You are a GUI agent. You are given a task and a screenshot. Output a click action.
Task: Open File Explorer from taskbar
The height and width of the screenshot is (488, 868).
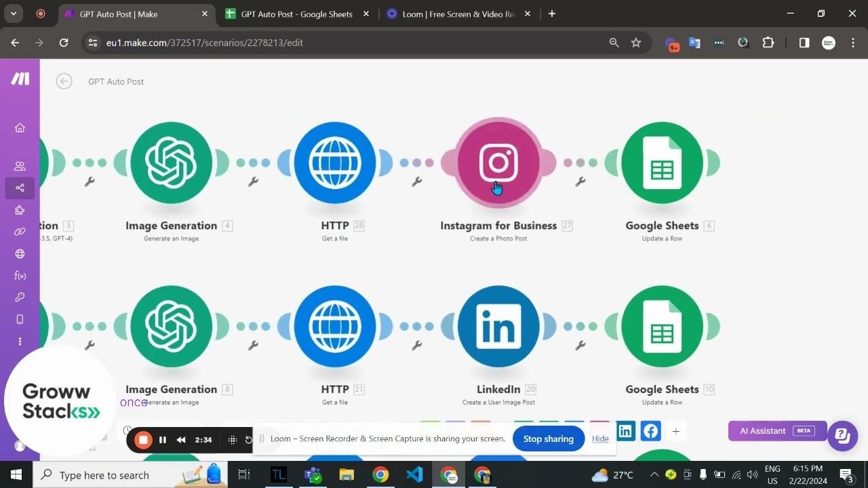pos(347,474)
